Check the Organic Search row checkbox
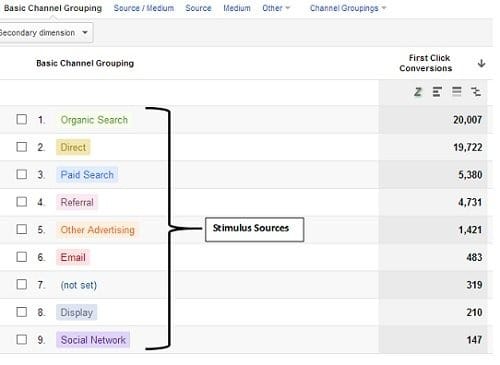 (x=22, y=119)
